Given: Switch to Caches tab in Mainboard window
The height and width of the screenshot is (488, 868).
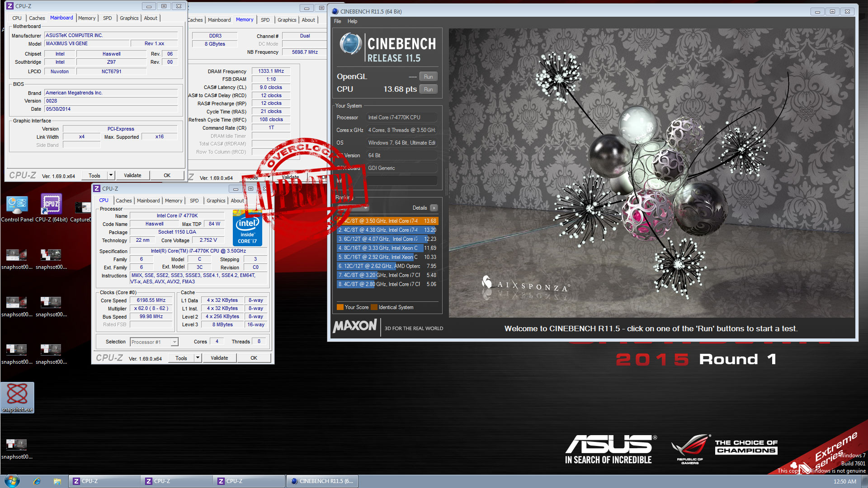Looking at the screenshot, I should 37,18.
